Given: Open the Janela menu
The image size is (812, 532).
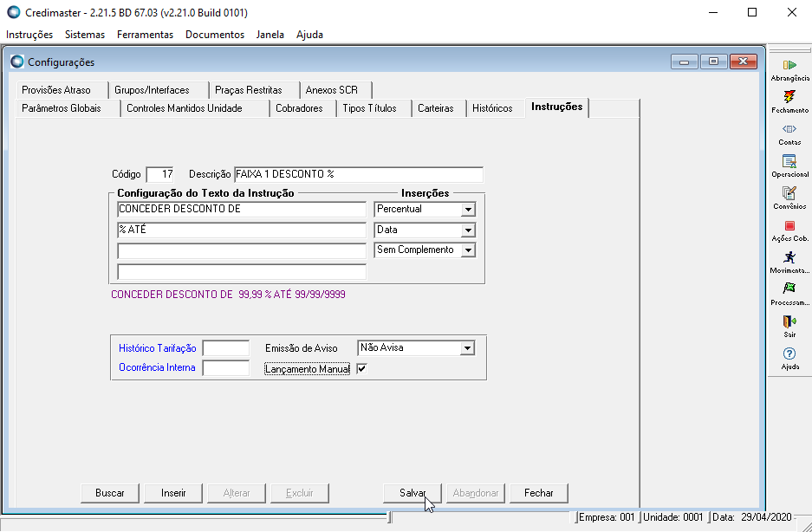Looking at the screenshot, I should 270,35.
